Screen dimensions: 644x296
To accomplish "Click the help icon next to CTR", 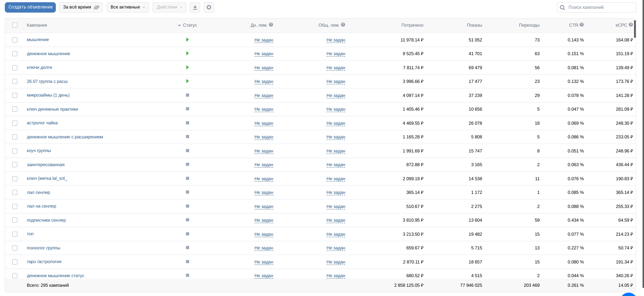I will [582, 25].
